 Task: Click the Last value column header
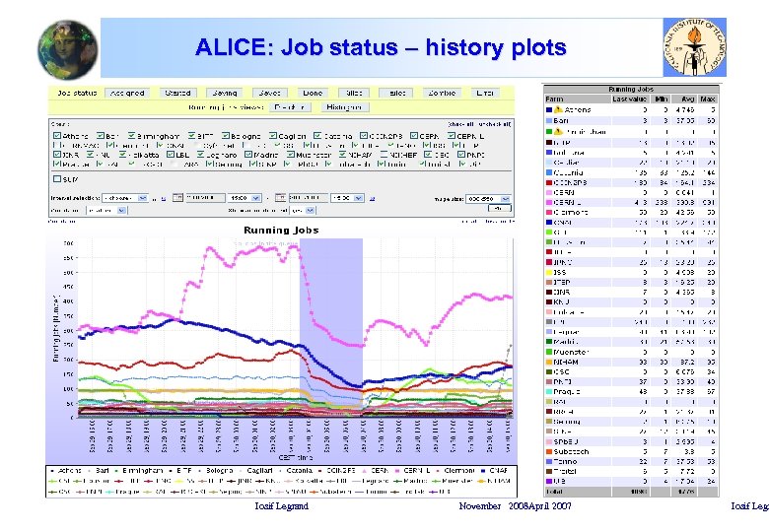pos(630,99)
